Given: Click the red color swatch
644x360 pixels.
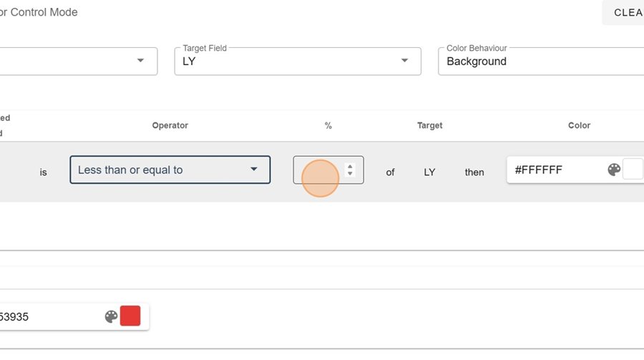Looking at the screenshot, I should click(130, 316).
